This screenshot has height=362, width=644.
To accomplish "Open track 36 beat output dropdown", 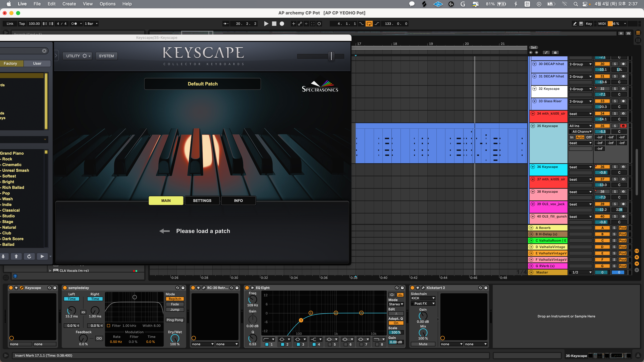I will (580, 167).
